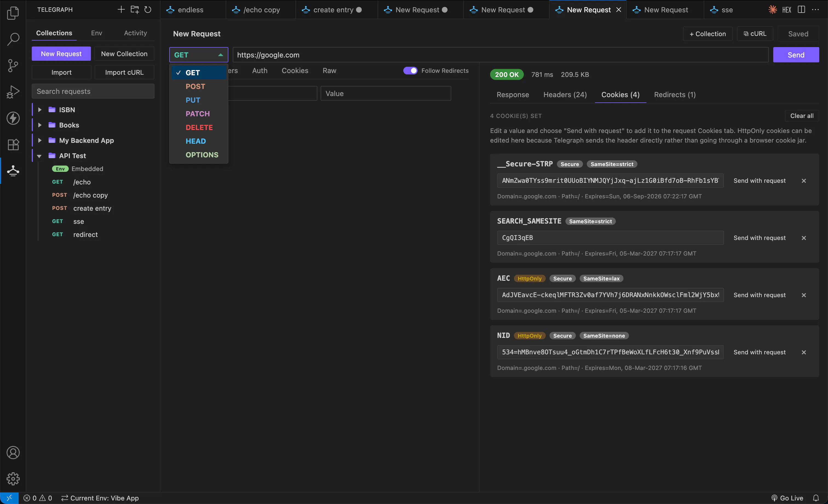This screenshot has width=828, height=504.
Task: Expand the My Backend App collection
Action: pos(40,140)
